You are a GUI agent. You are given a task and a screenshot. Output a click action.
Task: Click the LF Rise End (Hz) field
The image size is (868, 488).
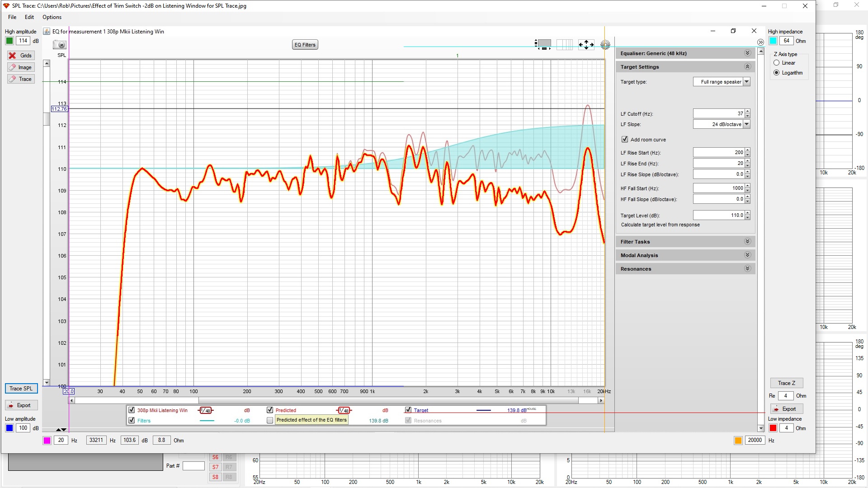(719, 163)
